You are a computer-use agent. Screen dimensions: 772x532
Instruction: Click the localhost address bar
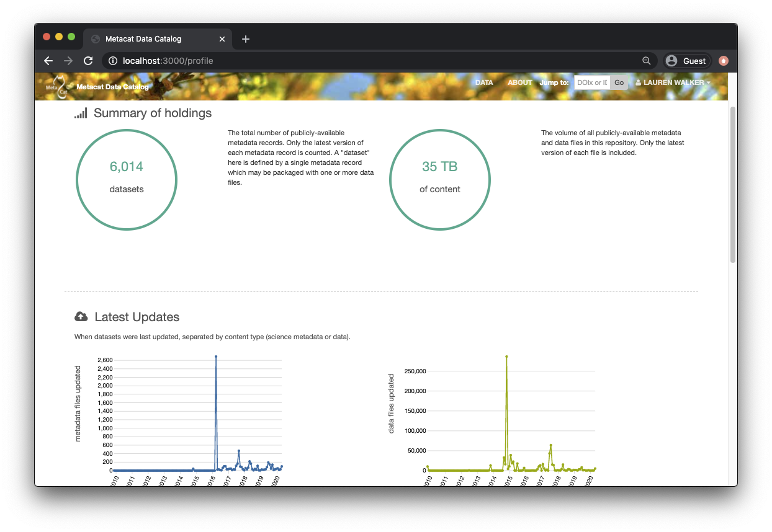coord(372,61)
